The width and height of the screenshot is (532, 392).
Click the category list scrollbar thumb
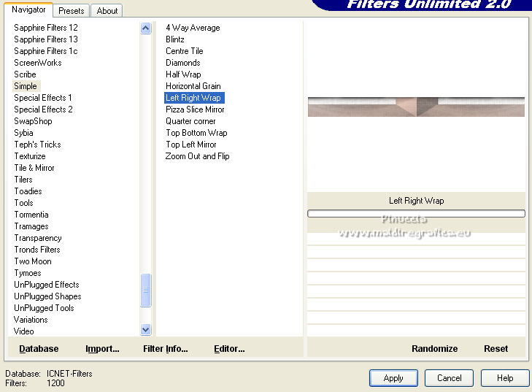pos(145,291)
